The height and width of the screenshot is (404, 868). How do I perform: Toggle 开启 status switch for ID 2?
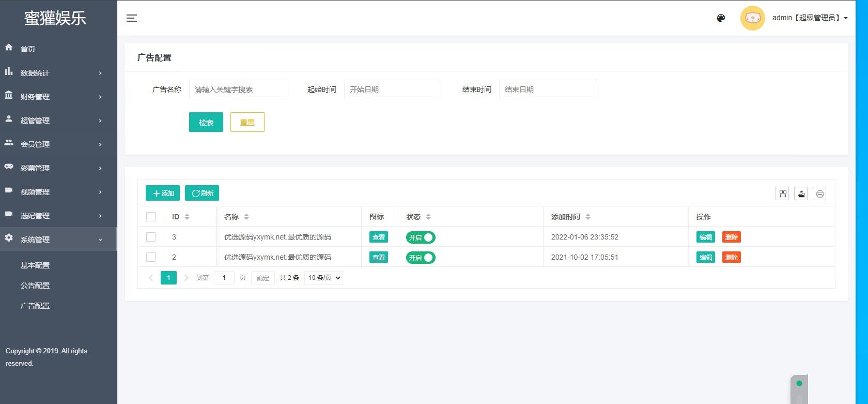point(421,258)
